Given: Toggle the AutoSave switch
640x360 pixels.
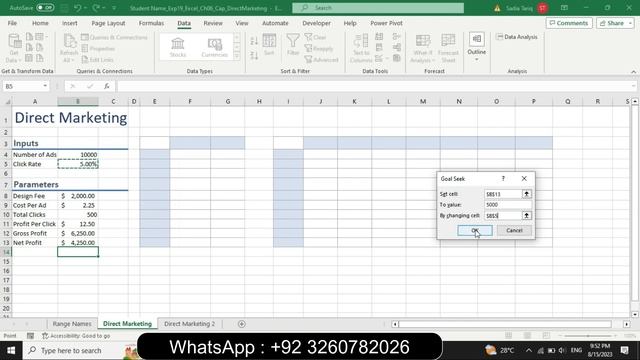Looking at the screenshot, I should coord(45,8).
